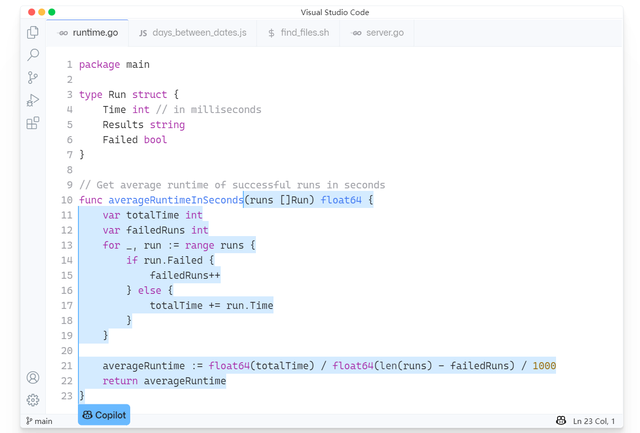Switch to the days_between_dates.js tab
Screen dimensions: 640x433
[193, 33]
